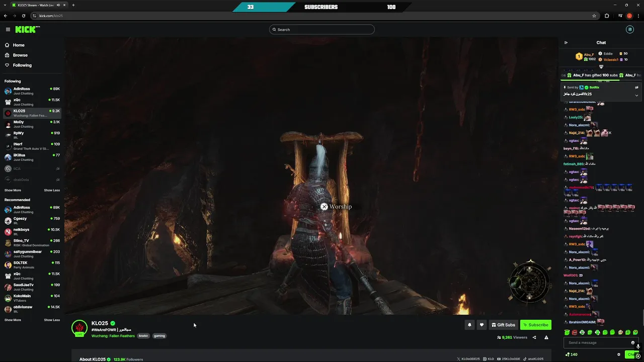Click the Gift Subs button

(x=503, y=325)
